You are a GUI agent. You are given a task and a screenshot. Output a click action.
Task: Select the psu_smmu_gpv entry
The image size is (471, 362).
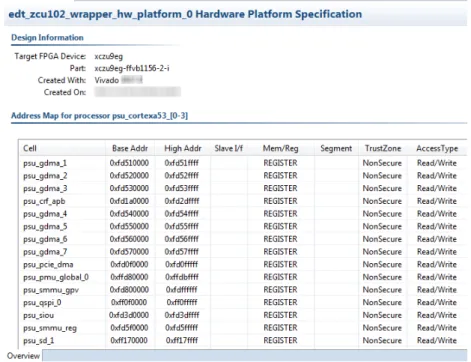click(51, 290)
